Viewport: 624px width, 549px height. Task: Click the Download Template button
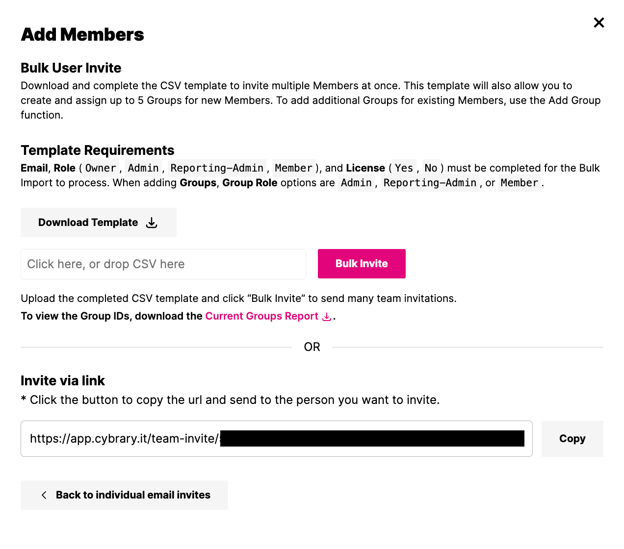(x=98, y=223)
